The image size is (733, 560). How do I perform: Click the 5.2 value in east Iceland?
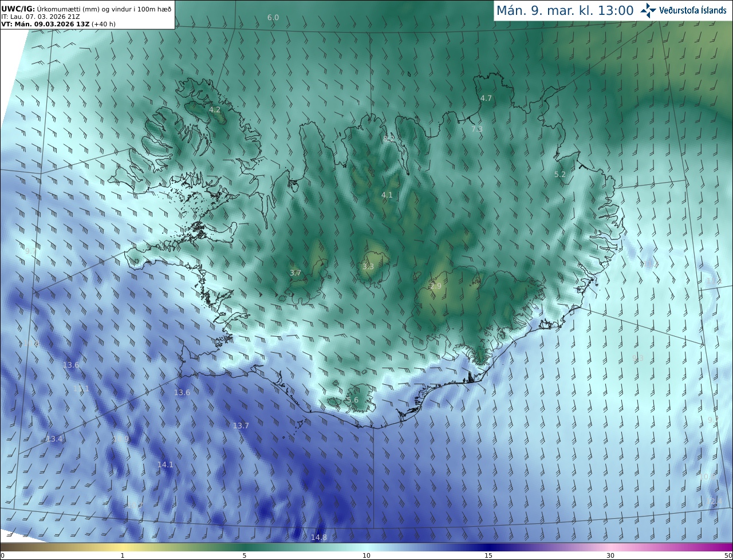coord(560,175)
